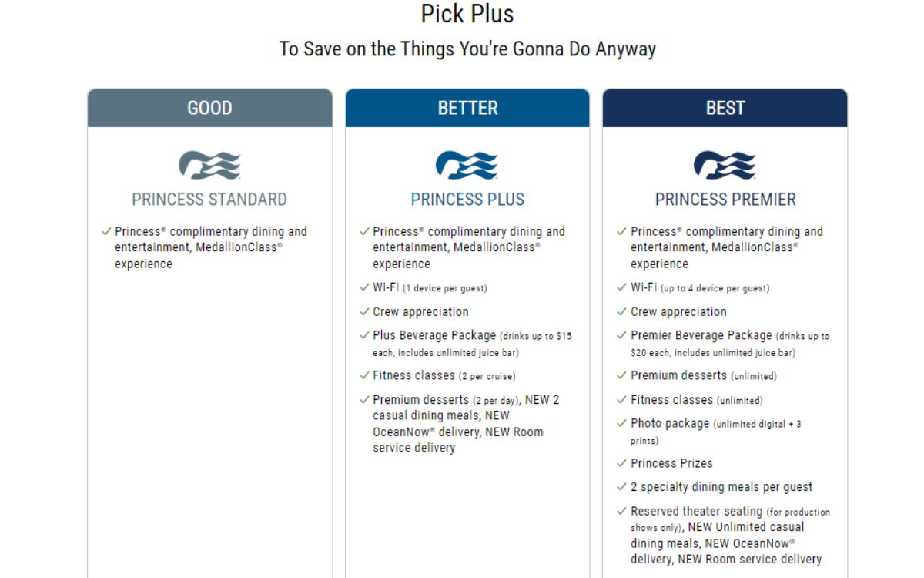Click the Princess Plus wave logo

coord(467,165)
